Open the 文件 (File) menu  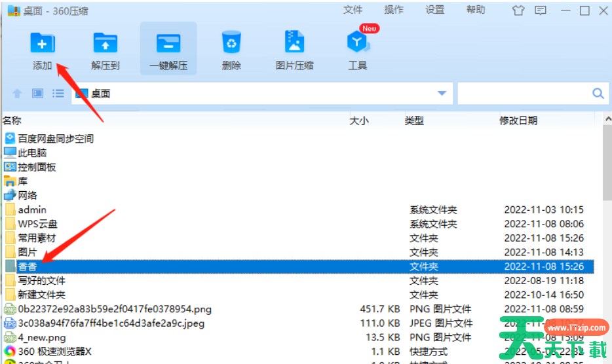pyautogui.click(x=353, y=10)
